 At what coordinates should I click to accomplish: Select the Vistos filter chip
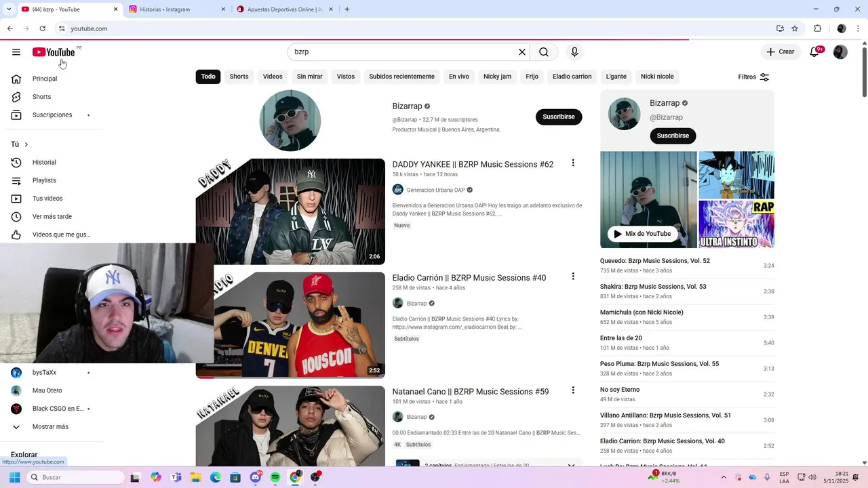(346, 77)
